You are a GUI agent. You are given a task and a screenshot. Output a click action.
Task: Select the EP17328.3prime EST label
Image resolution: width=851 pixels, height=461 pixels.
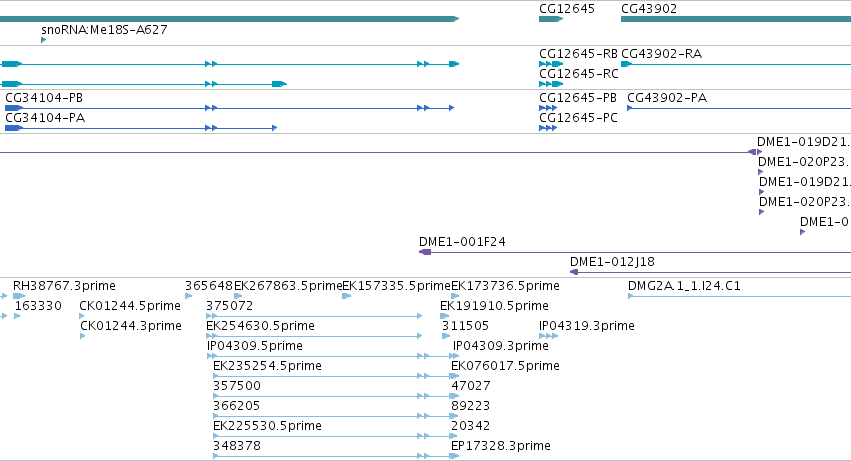[x=500, y=446]
